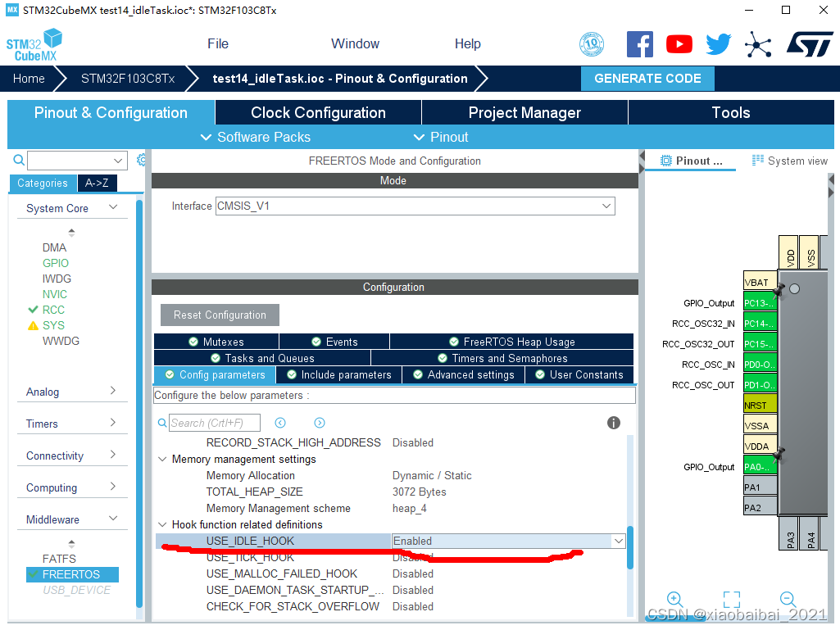This screenshot has width=840, height=630.
Task: Select GPIO in System Core list
Action: tap(56, 263)
